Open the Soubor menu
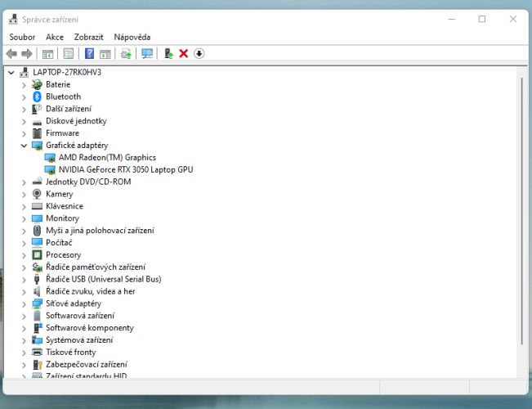The height and width of the screenshot is (409, 532). pos(22,37)
